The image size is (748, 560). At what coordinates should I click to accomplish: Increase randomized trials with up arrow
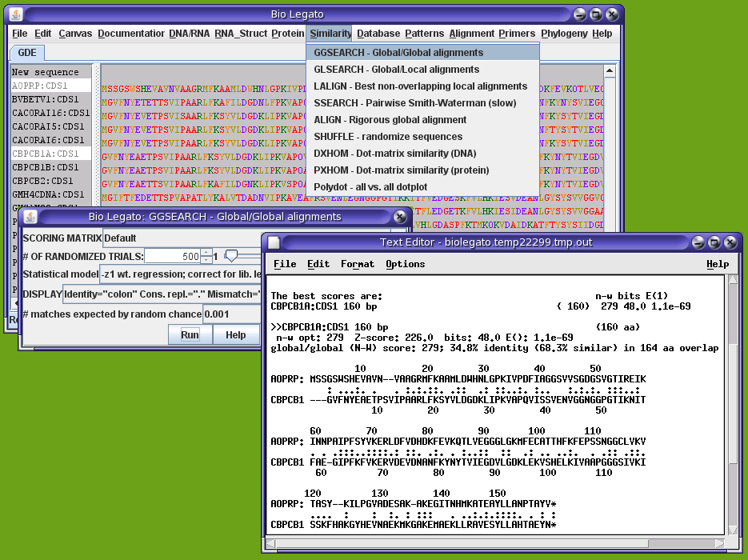click(206, 253)
